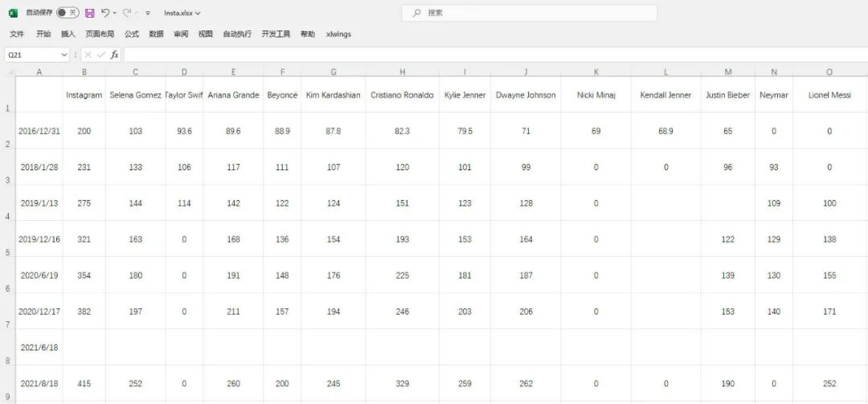
Task: Click the Select All corner triangle
Action: (10, 72)
